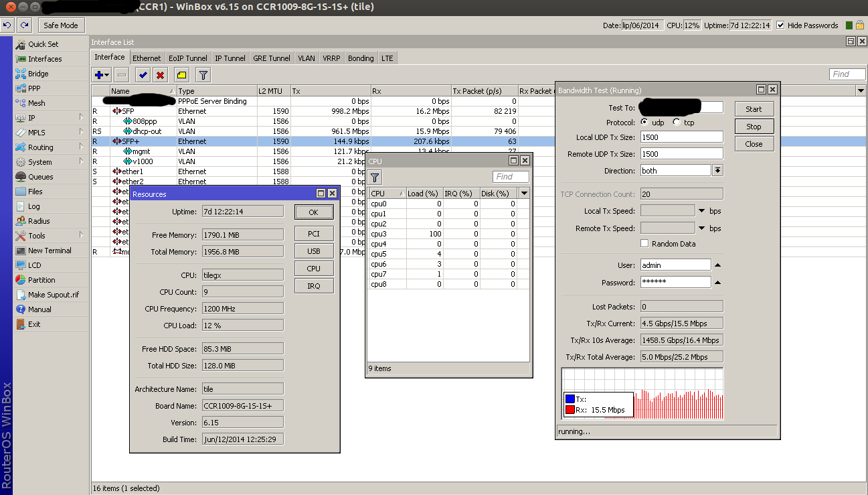Open Partition in the sidebar
The image size is (868, 495).
[x=41, y=280]
